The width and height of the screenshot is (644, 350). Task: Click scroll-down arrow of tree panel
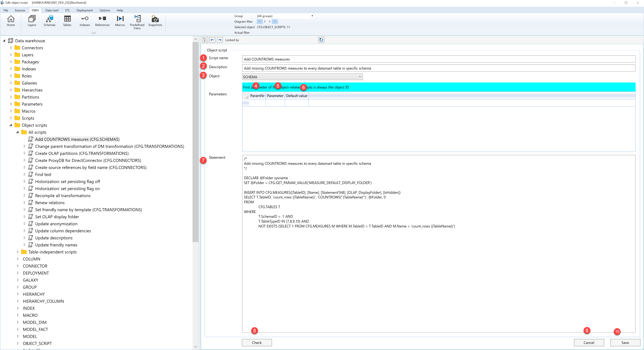(196, 347)
